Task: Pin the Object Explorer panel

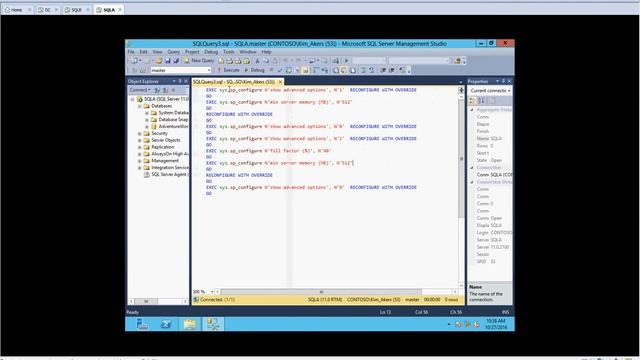Action: (x=180, y=81)
